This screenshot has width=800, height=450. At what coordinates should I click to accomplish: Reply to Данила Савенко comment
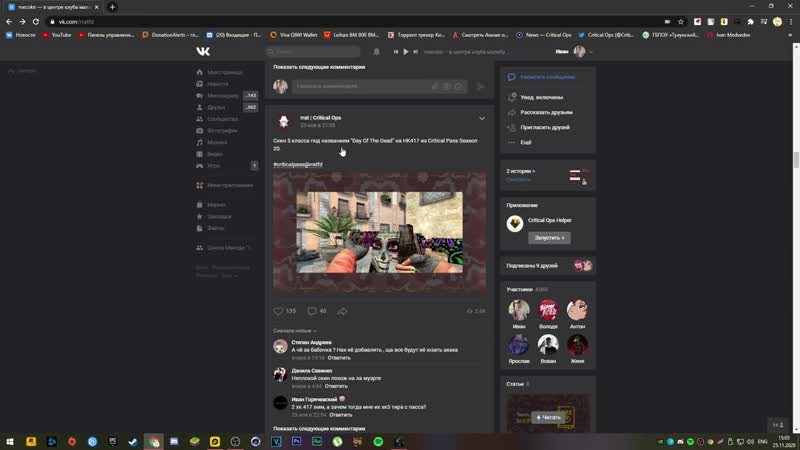pyautogui.click(x=336, y=386)
